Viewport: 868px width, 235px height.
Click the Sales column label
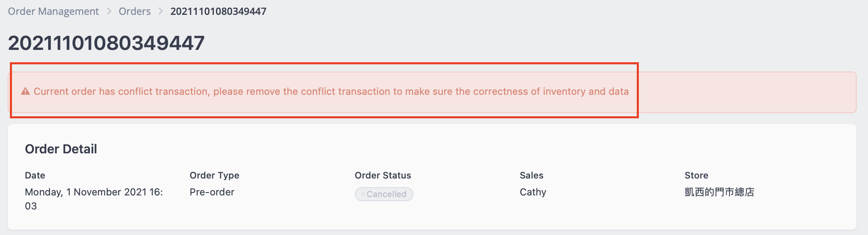(x=532, y=175)
